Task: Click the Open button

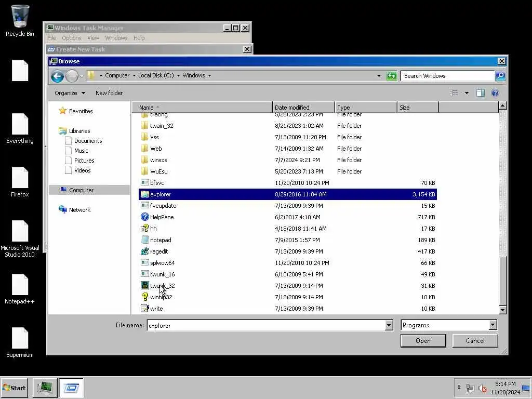Action: click(x=423, y=341)
